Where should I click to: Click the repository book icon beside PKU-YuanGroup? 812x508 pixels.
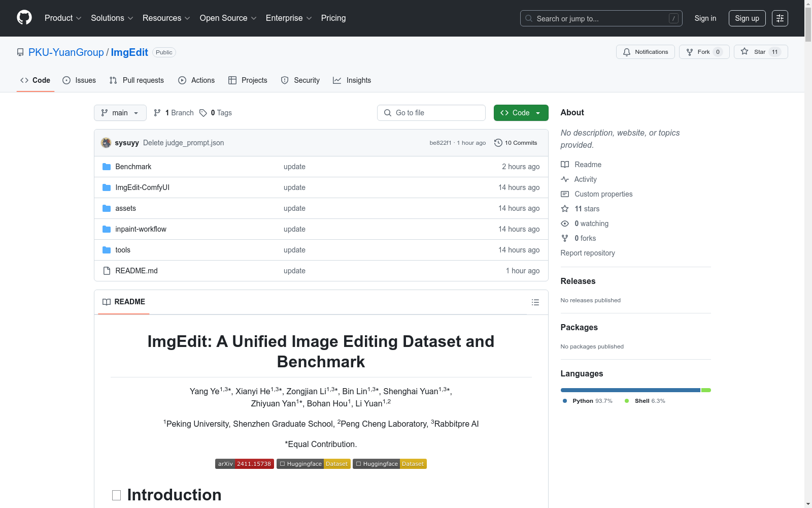[20, 52]
